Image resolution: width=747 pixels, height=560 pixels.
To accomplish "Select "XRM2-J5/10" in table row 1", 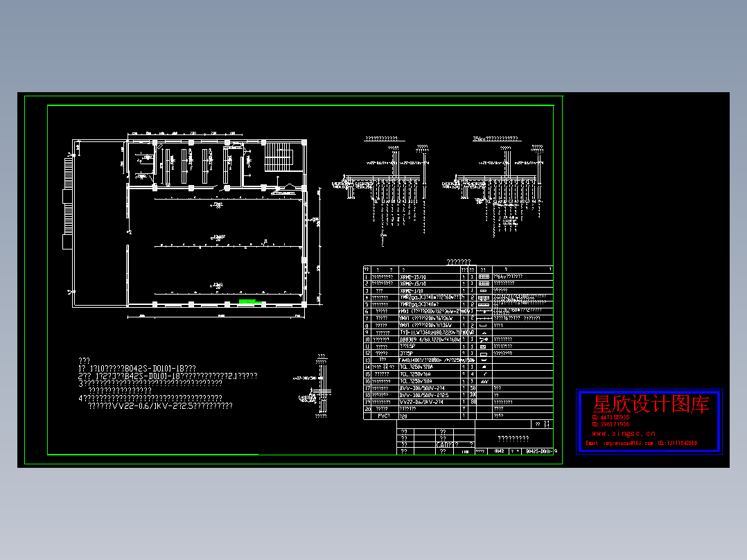I will pyautogui.click(x=413, y=277).
